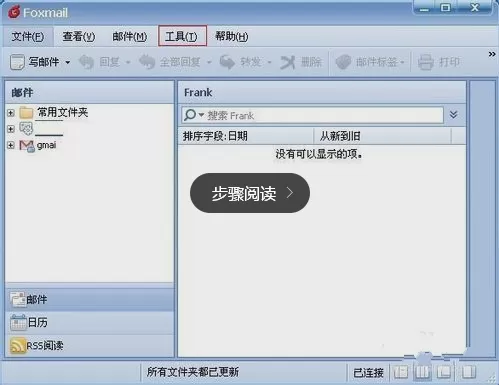Select the 常用文件夹 folder
The width and height of the screenshot is (499, 385).
pyautogui.click(x=62, y=112)
